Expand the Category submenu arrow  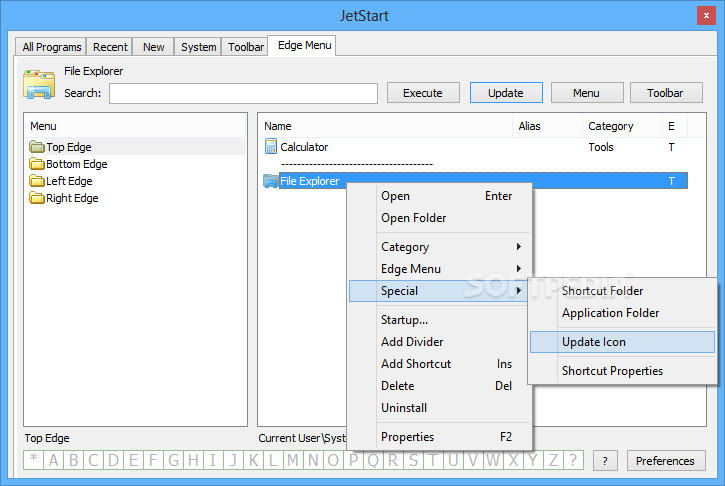(519, 246)
